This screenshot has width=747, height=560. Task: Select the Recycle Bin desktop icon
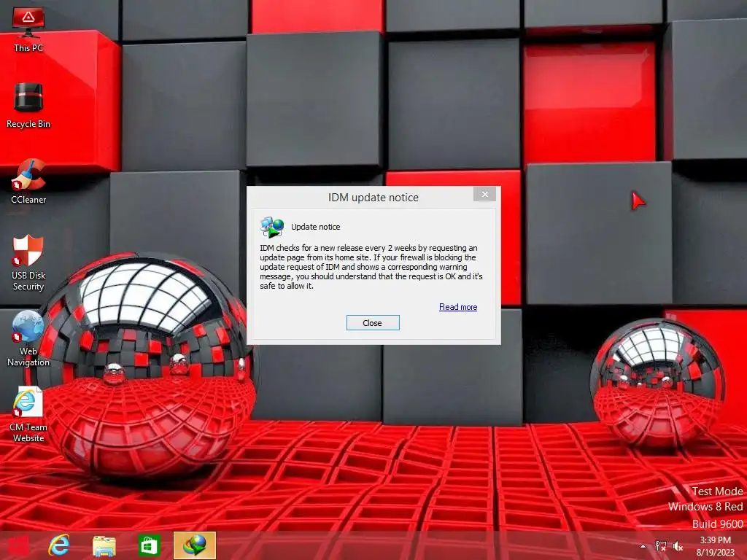coord(28,105)
